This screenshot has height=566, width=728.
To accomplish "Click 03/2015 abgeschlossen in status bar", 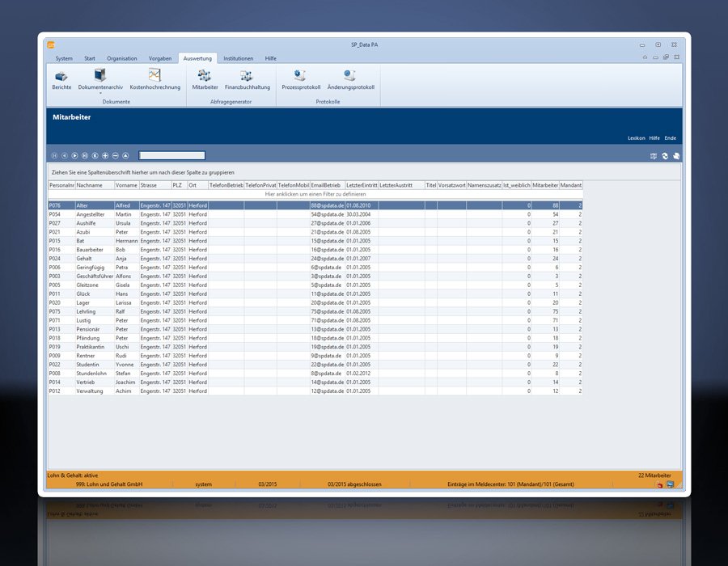I will [354, 484].
